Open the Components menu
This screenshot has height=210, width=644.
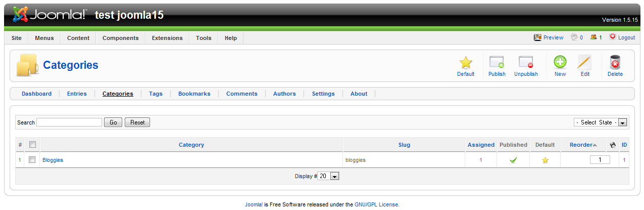point(120,38)
